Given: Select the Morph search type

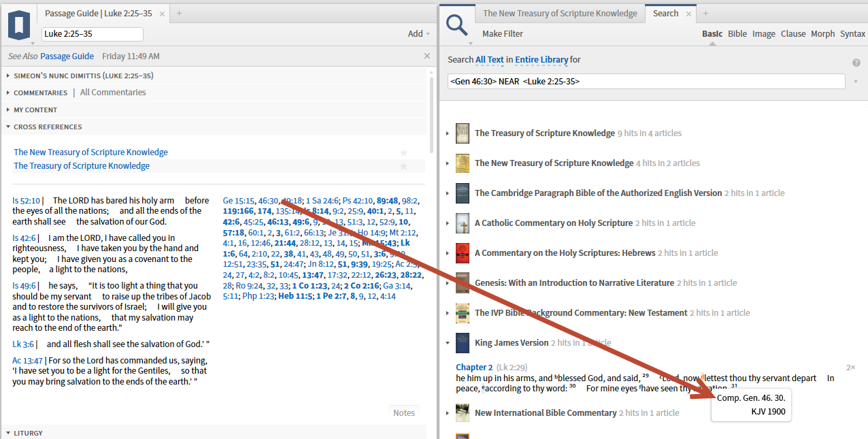Looking at the screenshot, I should [x=823, y=34].
